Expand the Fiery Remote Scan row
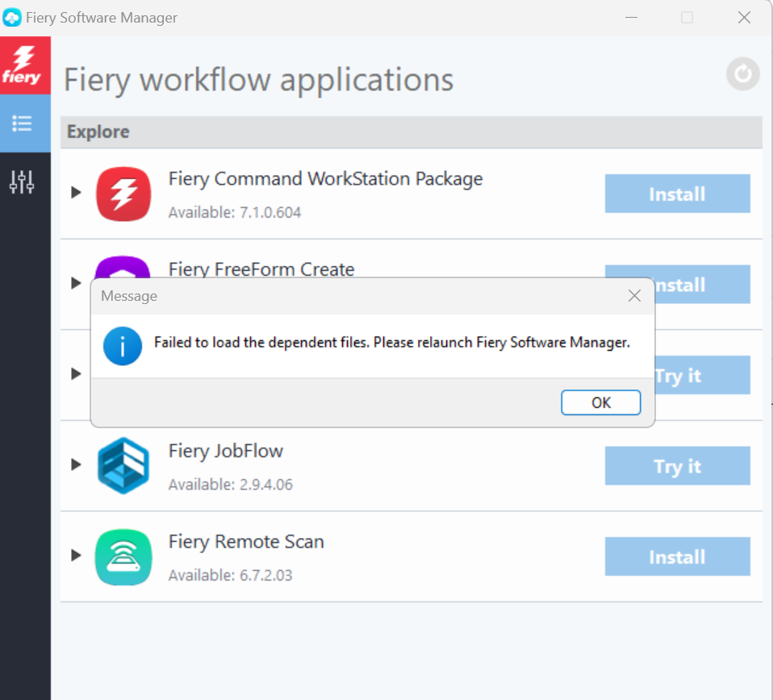 [x=76, y=555]
